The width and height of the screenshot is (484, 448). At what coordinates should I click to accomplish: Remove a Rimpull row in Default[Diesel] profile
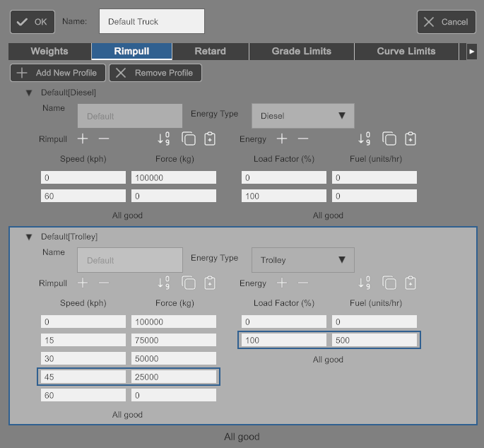[104, 139]
